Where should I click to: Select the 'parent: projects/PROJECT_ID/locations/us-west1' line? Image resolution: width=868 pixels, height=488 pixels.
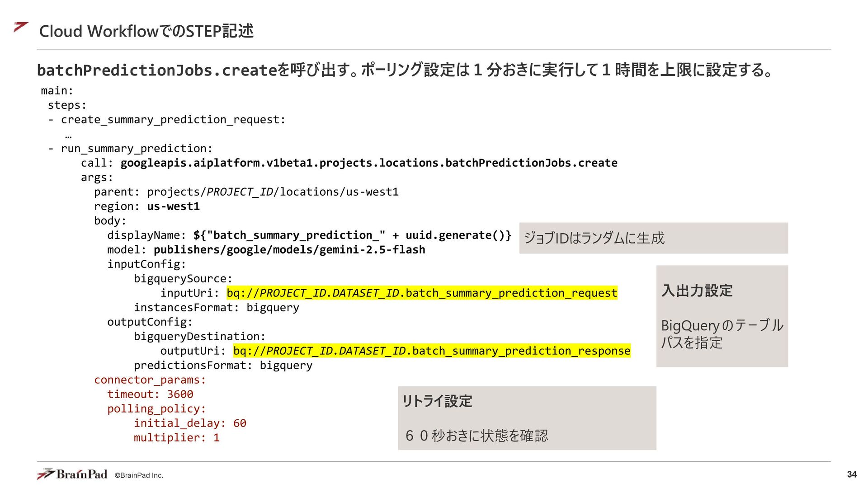pos(246,192)
